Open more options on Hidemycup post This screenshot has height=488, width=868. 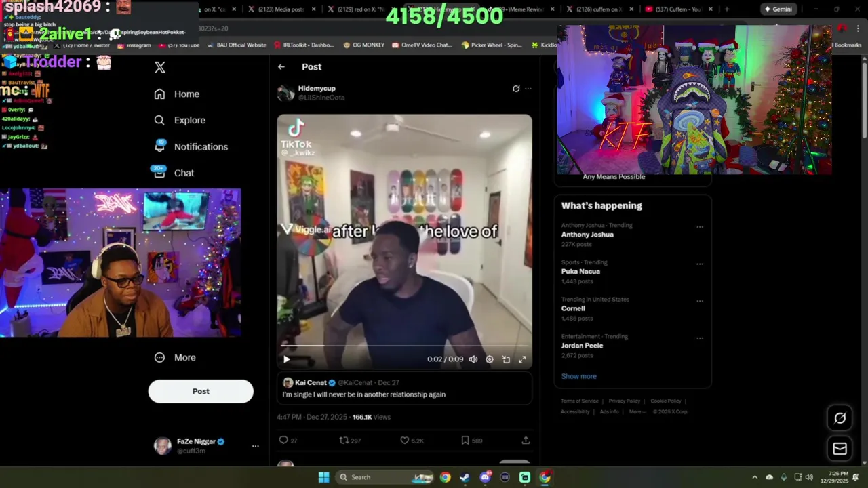coord(528,89)
